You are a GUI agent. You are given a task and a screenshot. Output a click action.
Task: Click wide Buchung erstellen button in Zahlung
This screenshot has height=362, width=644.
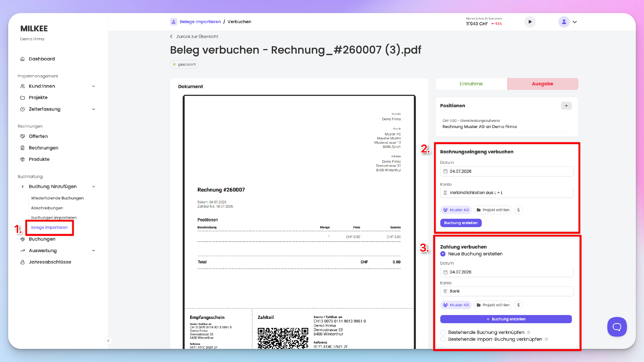coord(506,319)
